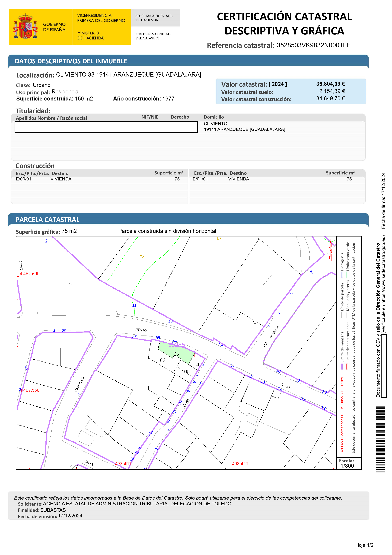Click the 'PARCELA CATASTRAL' header bar
Image resolution: width=392 pixels, height=555 pixels.
(x=47, y=219)
